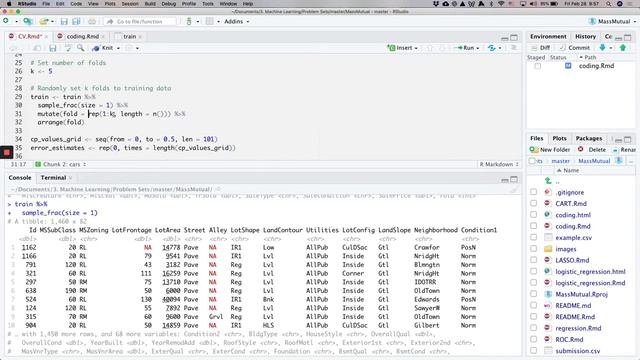Click the Rename button in Files pane
This screenshot has width=640, height=360.
[x=624, y=150]
